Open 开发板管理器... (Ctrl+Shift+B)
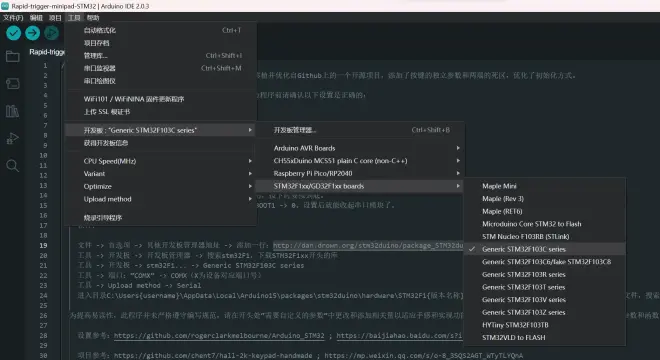The width and height of the screenshot is (660, 360). point(360,130)
